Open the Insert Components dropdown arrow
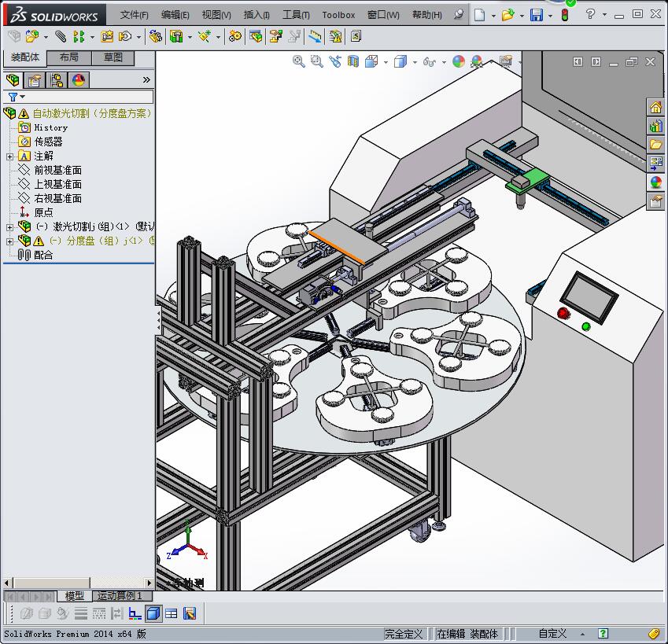Screen dimensions: 668x644 pyautogui.click(x=46, y=38)
